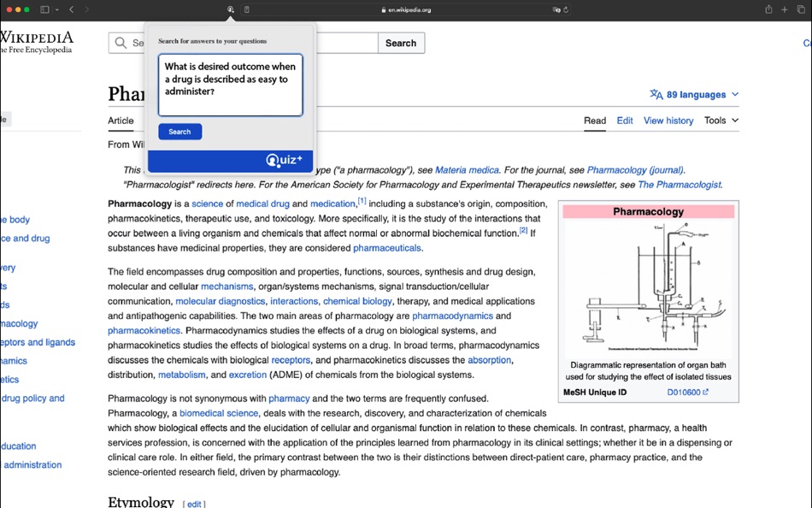Click the external link icon after D010600
812x508 pixels.
(x=705, y=392)
